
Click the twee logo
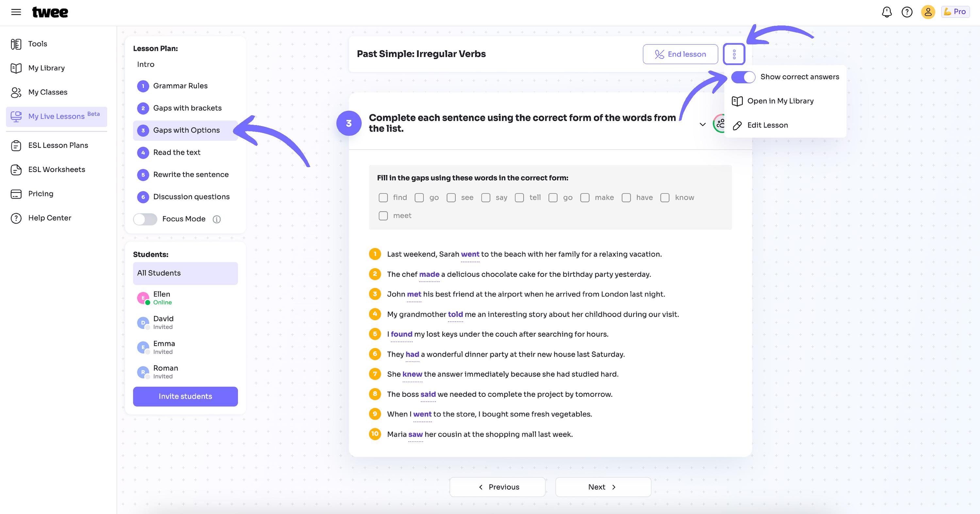(x=50, y=12)
